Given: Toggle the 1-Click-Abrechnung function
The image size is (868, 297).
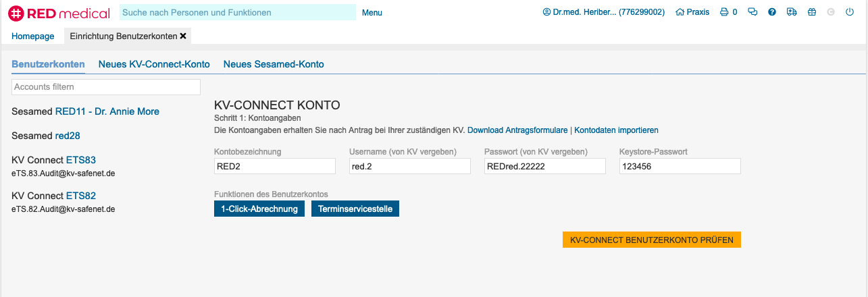Looking at the screenshot, I should (x=259, y=209).
